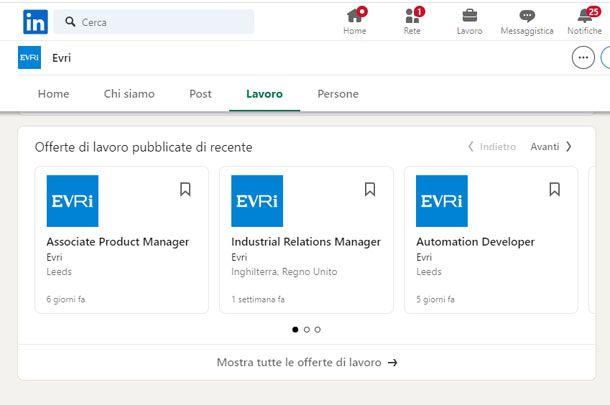This screenshot has width=610, height=405.
Task: Click Evri logo on Associate Product Manager card
Action: point(72,201)
